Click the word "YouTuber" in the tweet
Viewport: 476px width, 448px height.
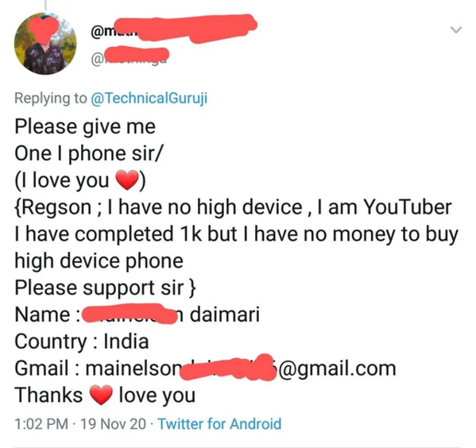point(408,207)
